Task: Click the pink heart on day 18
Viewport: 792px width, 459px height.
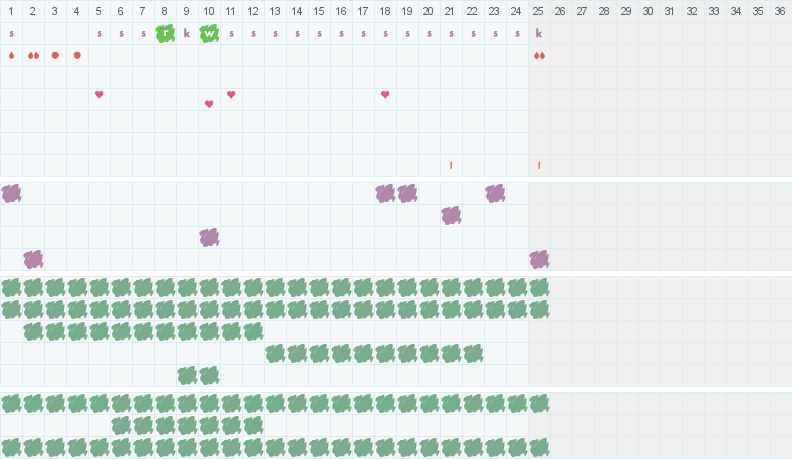Action: coord(385,94)
